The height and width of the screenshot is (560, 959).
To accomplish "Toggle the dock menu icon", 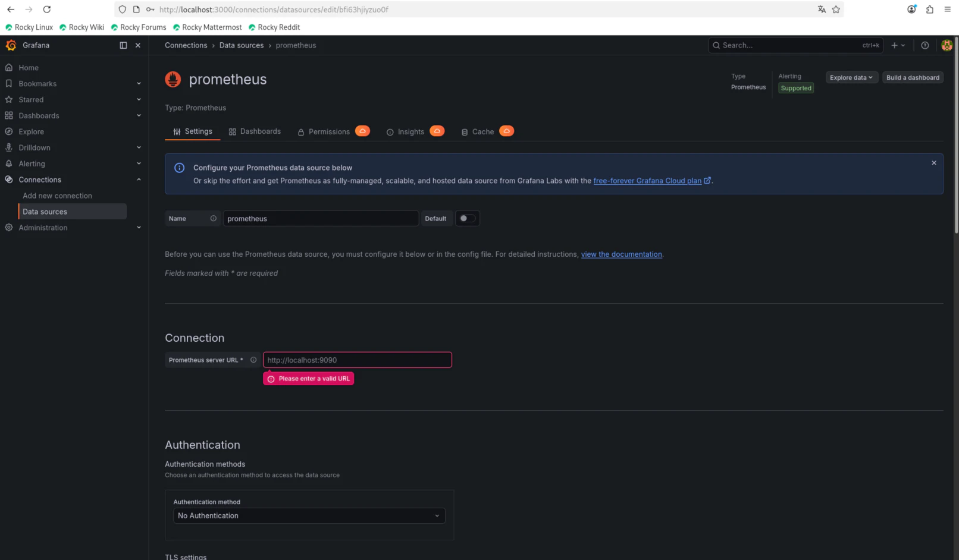I will [x=123, y=45].
